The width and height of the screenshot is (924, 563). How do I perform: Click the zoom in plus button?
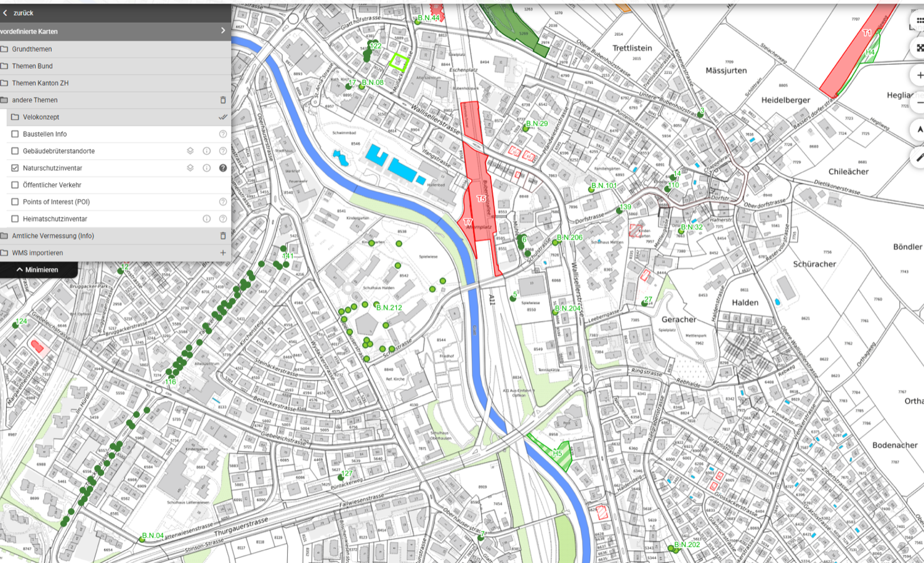click(918, 75)
